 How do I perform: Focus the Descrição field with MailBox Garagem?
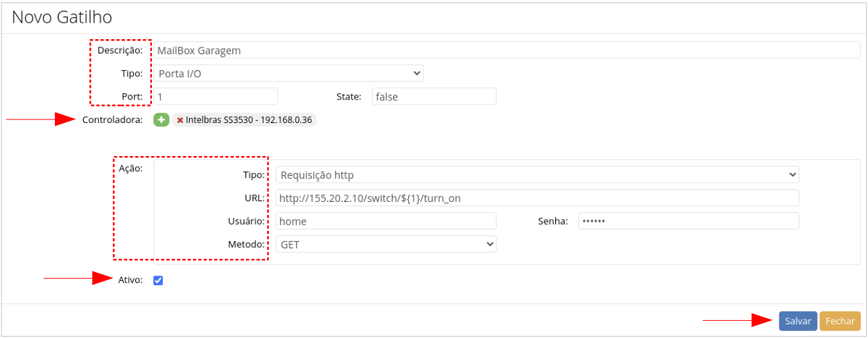[507, 50]
